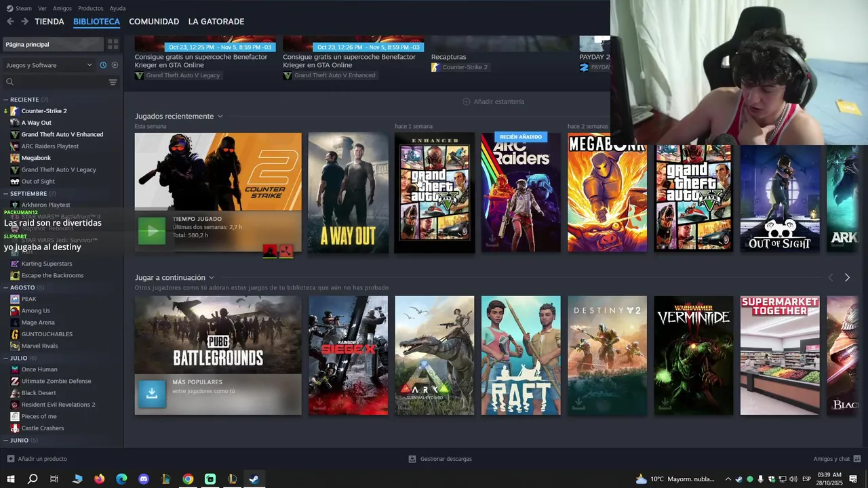Click Escape the Backrooms icon in sidebar

(x=15, y=275)
